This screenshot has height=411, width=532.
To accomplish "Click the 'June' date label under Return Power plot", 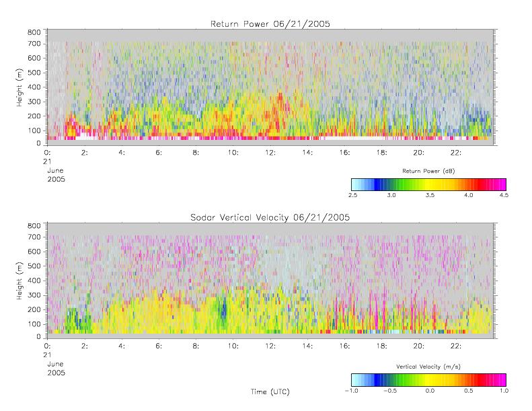I will click(x=55, y=171).
